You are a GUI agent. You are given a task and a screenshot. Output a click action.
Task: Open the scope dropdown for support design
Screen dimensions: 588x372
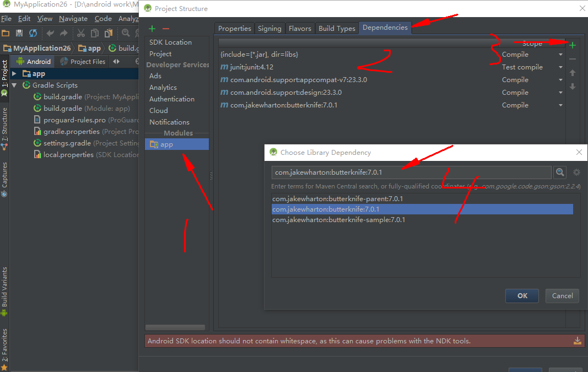[560, 93]
